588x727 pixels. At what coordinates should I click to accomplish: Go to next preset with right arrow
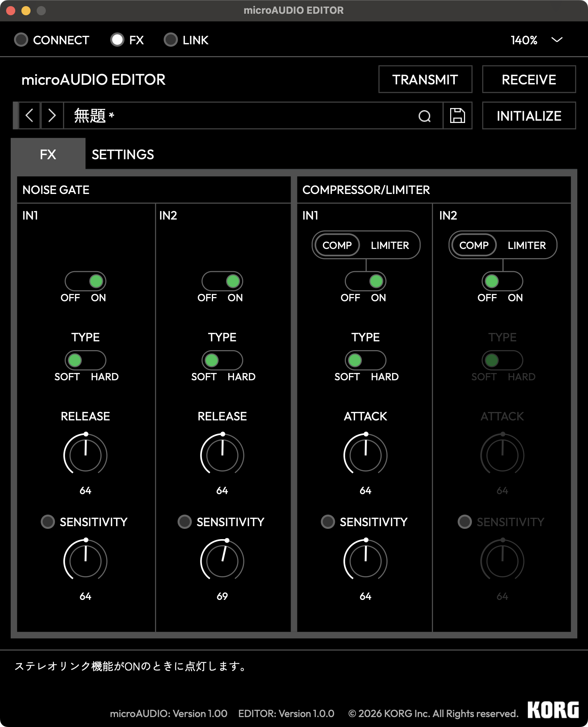[52, 116]
